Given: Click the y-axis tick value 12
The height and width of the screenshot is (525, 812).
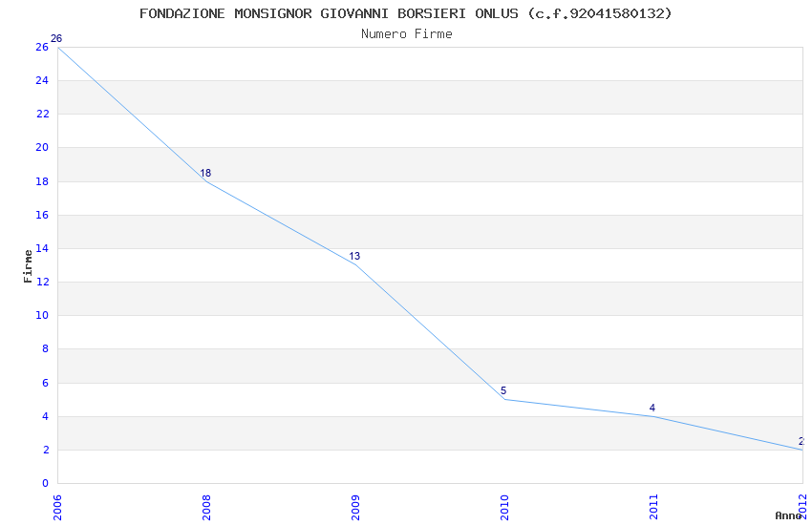Looking at the screenshot, I should (42, 282).
